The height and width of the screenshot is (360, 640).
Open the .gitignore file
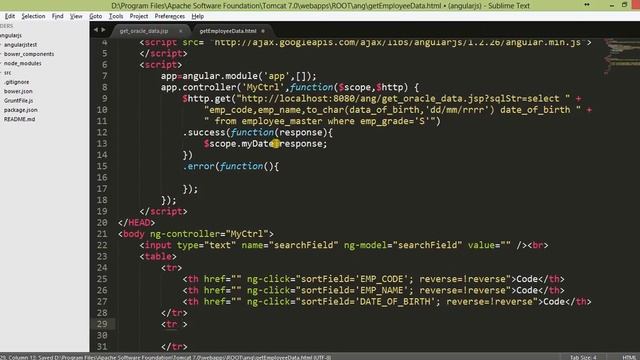click(x=17, y=82)
